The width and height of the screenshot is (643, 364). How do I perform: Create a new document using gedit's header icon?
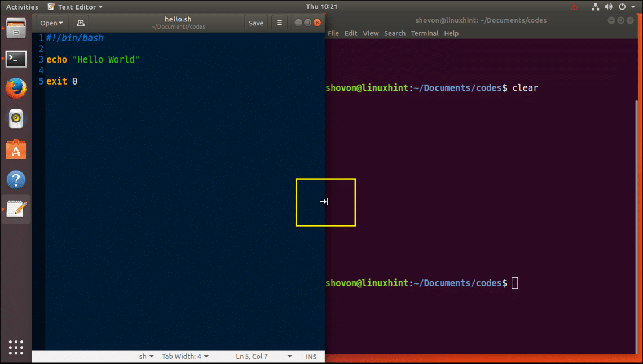80,23
